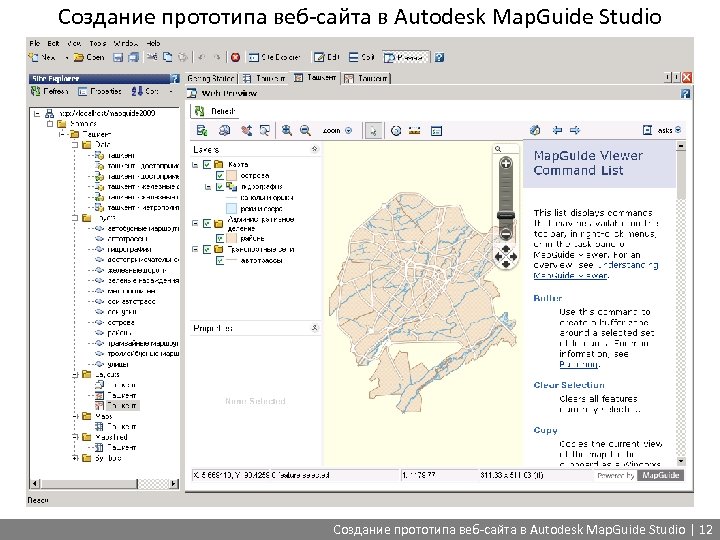
Task: Toggle the Карта group checkbox in Layers
Action: (x=207, y=164)
